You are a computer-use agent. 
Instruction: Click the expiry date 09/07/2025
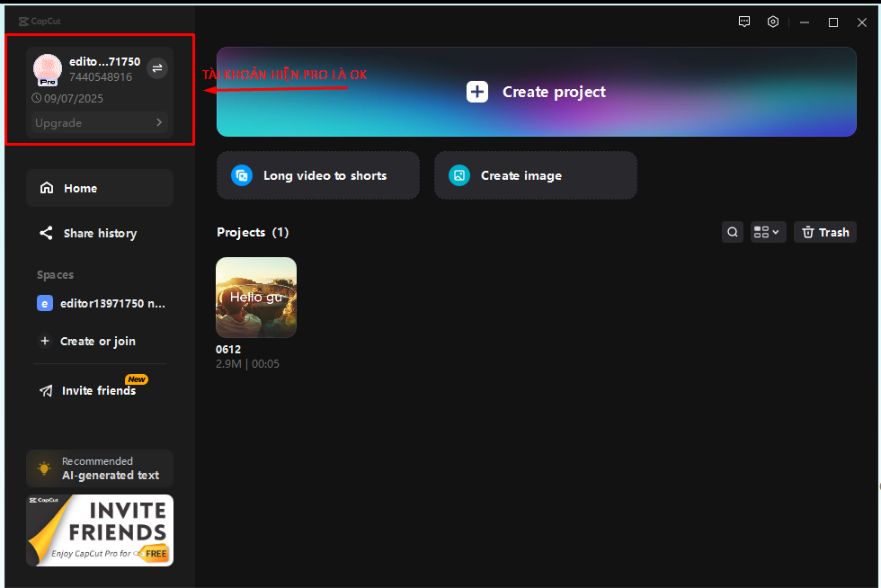tap(74, 98)
